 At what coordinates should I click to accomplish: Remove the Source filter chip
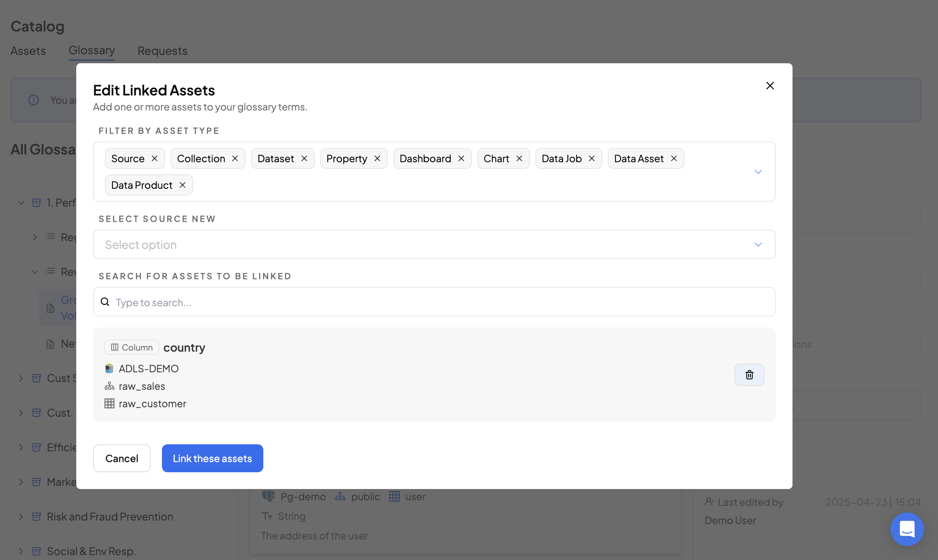click(154, 158)
